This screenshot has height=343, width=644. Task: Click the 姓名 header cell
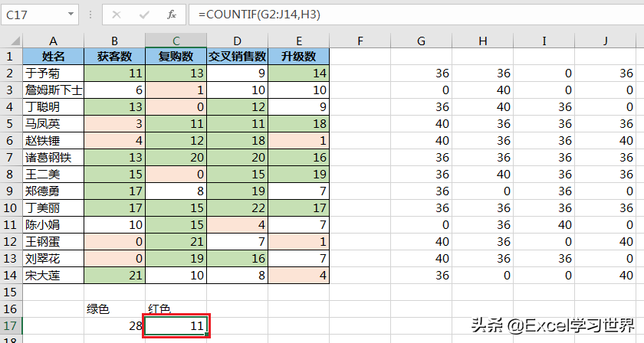(x=53, y=57)
